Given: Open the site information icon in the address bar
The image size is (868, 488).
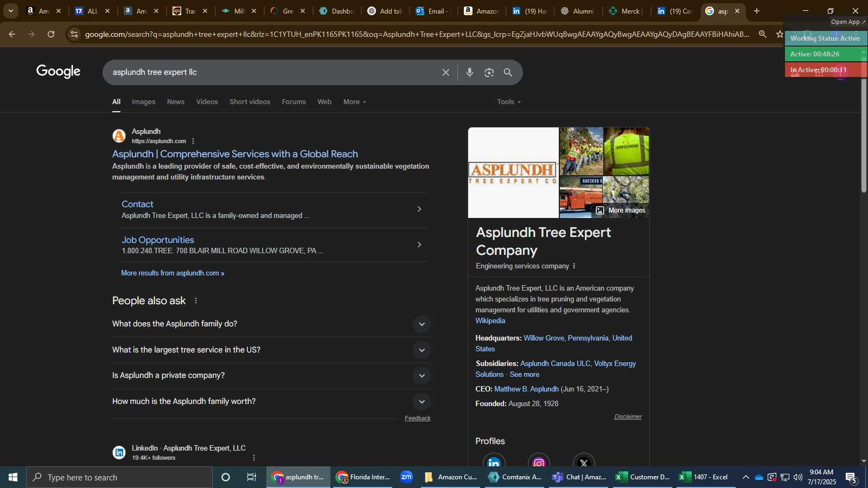Looking at the screenshot, I should (74, 34).
